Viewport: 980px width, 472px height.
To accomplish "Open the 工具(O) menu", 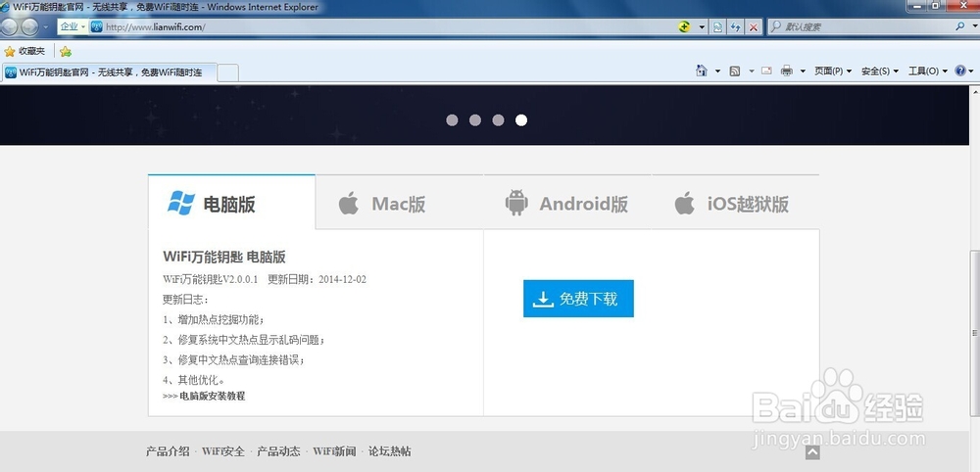I will 927,71.
